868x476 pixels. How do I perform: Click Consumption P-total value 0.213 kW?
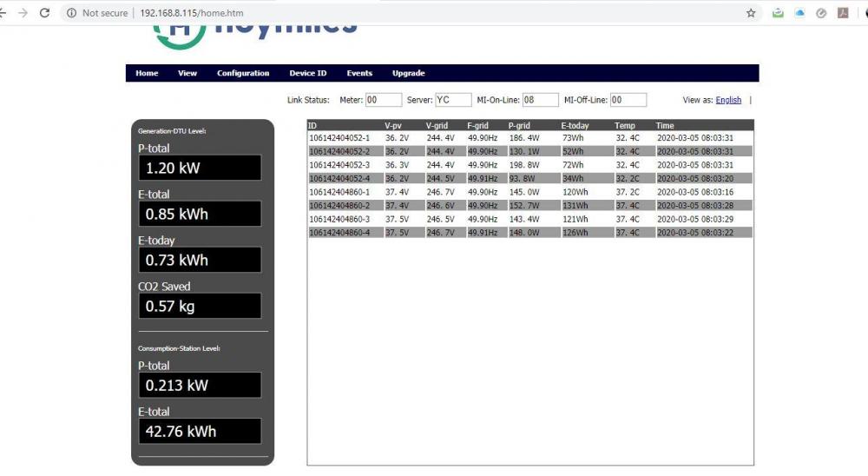tap(200, 385)
